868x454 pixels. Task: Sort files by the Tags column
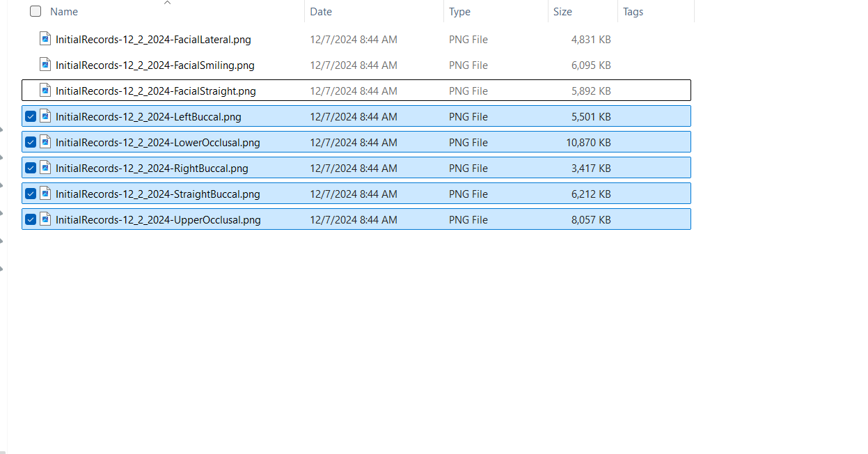tap(633, 12)
